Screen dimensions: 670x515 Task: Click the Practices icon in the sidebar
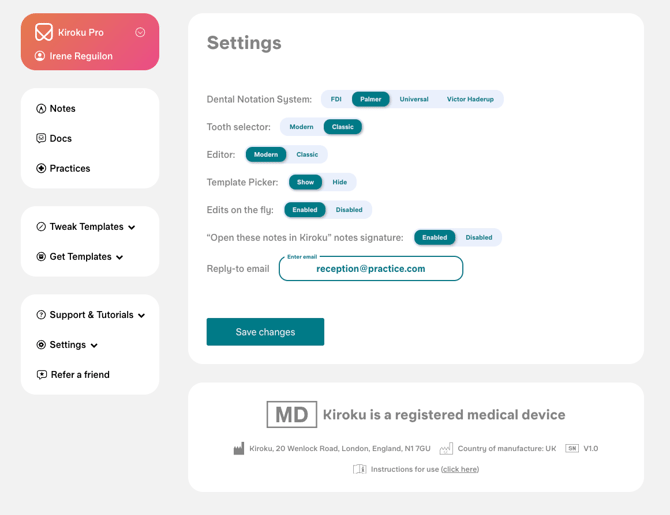pos(41,168)
